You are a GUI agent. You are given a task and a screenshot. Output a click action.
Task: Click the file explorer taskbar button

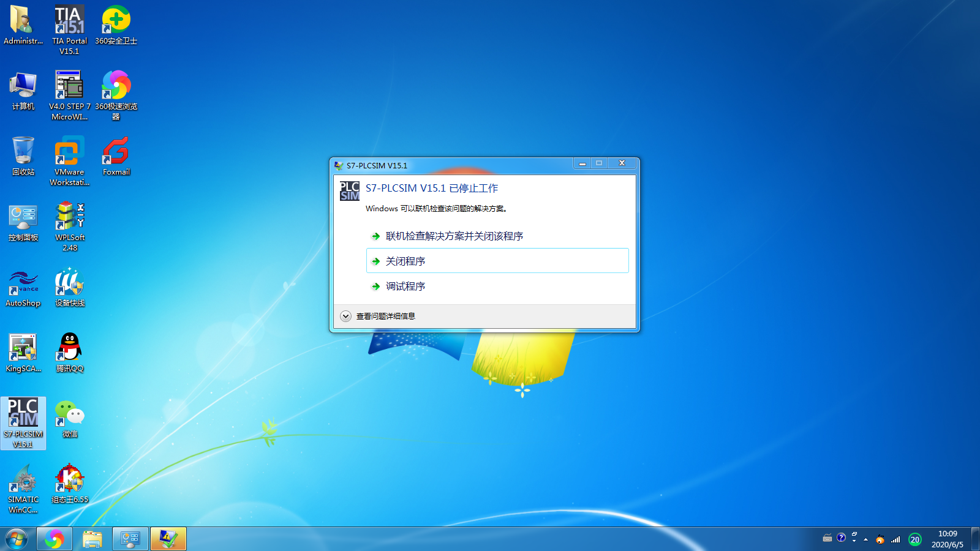pyautogui.click(x=92, y=539)
